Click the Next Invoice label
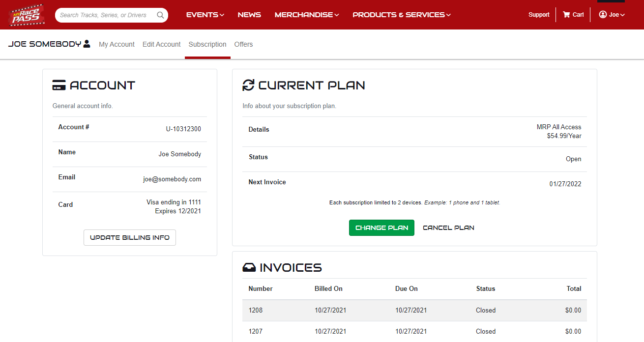This screenshot has width=644, height=342. point(267,182)
